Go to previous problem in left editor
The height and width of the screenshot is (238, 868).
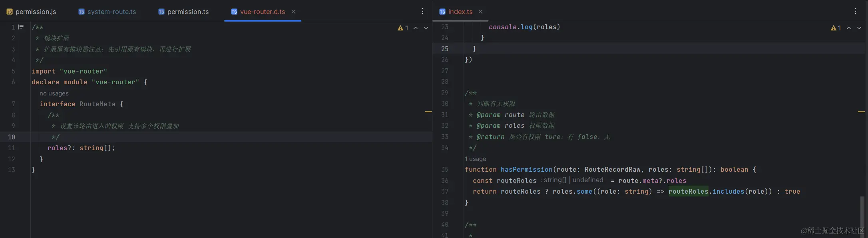pos(416,28)
